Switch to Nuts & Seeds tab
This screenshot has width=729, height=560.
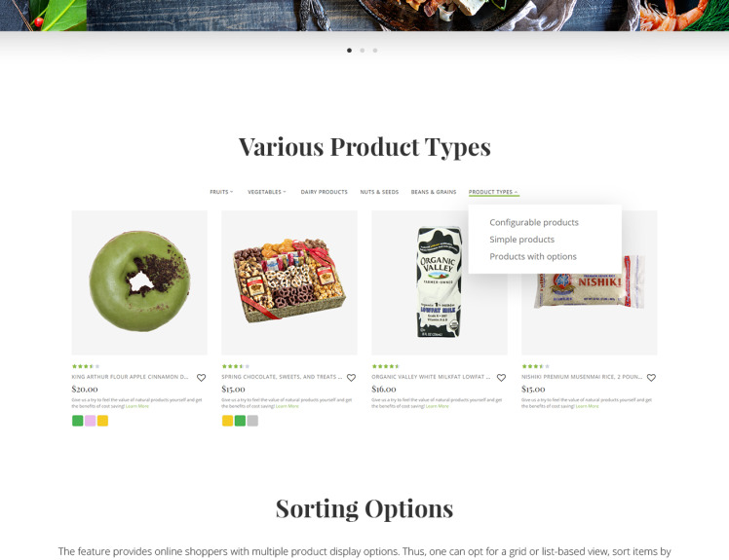379,192
